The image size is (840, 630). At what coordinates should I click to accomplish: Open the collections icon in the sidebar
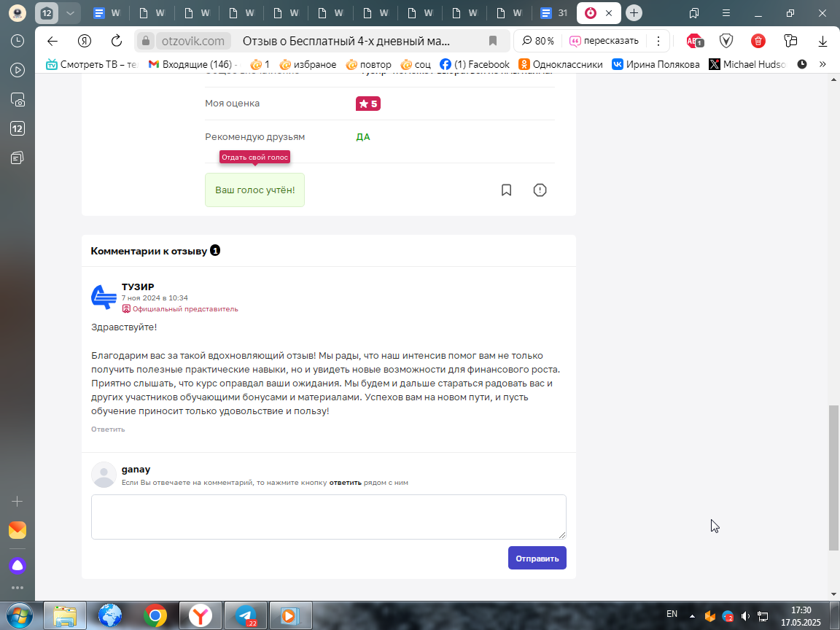click(x=17, y=158)
